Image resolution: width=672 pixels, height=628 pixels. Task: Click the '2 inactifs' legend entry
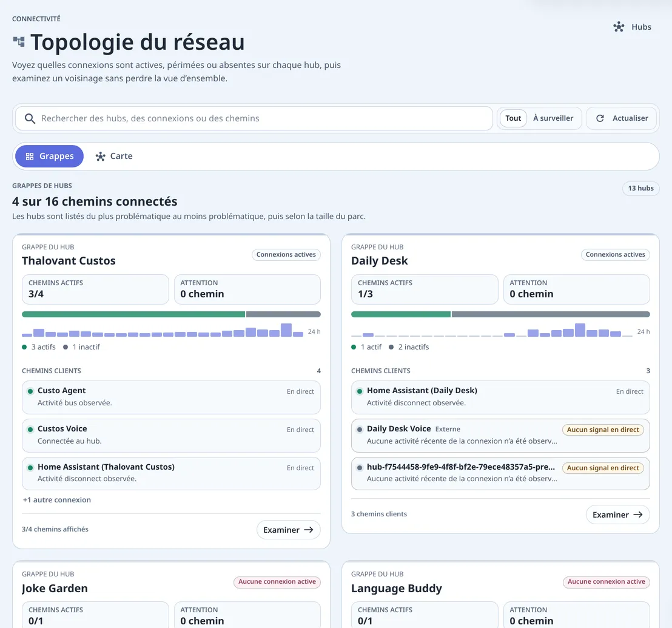409,347
